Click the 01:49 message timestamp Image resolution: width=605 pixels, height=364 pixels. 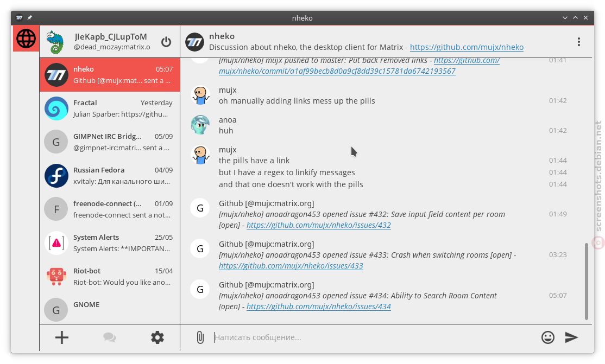coord(558,214)
